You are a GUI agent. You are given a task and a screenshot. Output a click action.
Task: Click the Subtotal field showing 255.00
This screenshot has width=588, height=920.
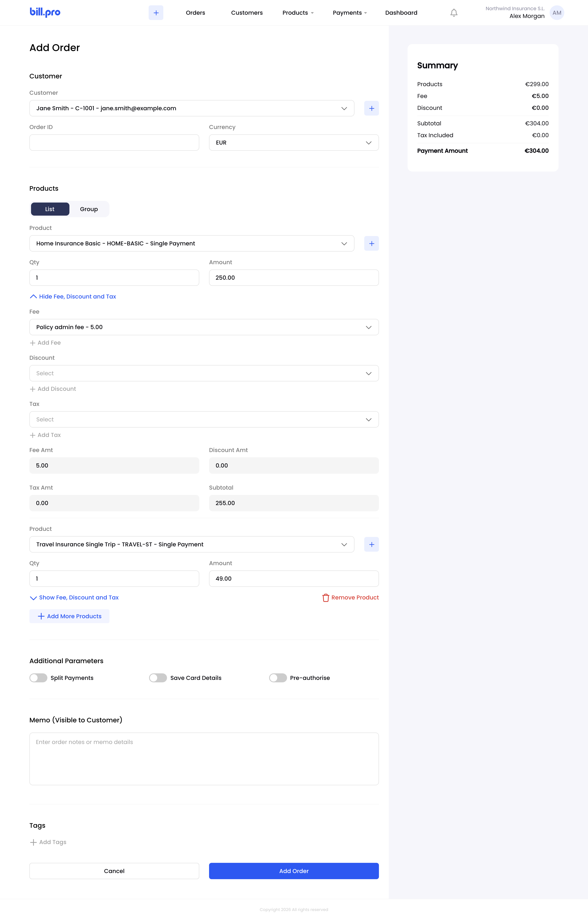pyautogui.click(x=294, y=503)
